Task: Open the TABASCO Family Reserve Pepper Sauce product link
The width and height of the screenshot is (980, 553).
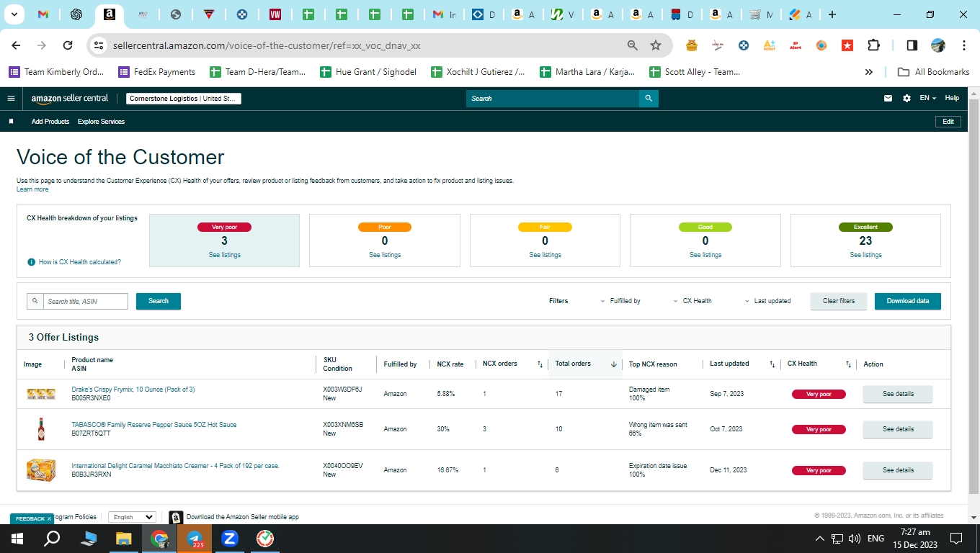Action: [x=154, y=425]
